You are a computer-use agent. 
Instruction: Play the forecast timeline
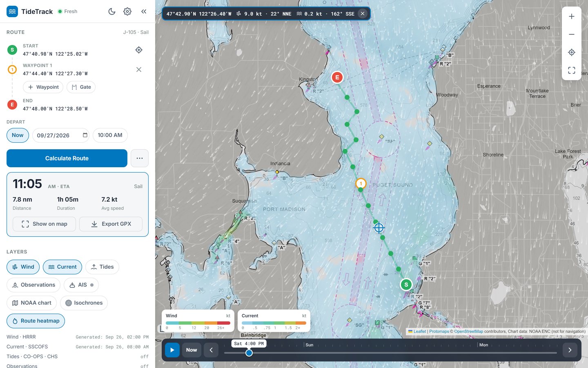[x=172, y=350]
